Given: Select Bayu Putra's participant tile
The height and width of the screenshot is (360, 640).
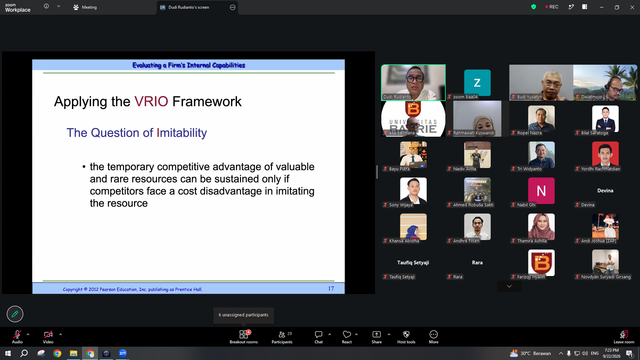Looking at the screenshot, I should point(413,155).
